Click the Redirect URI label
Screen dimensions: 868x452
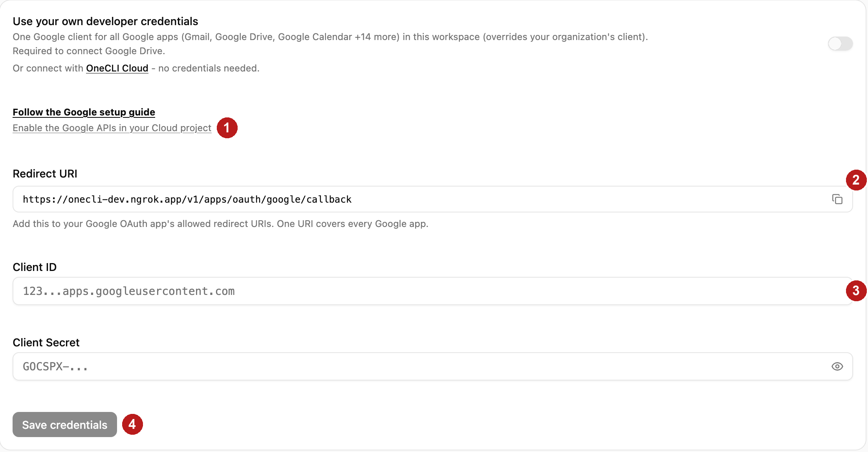tap(45, 174)
